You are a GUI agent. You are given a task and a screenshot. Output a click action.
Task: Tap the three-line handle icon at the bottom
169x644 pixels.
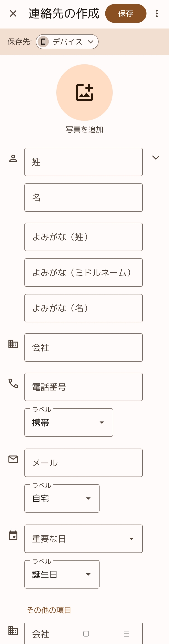[x=126, y=633]
